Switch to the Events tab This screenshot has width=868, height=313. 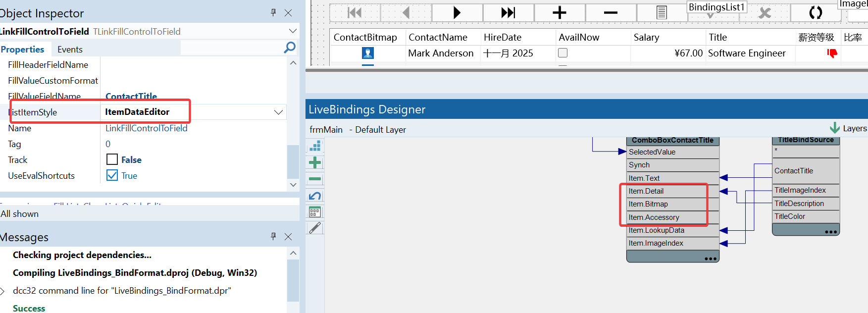click(70, 49)
